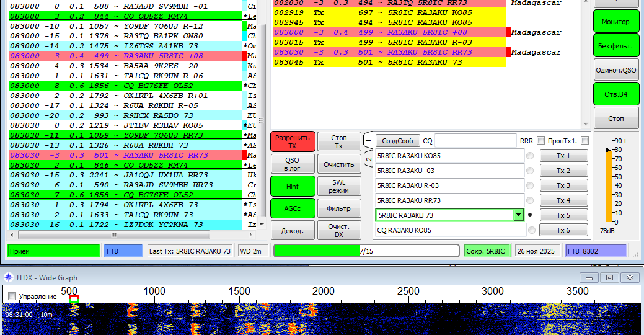Click the Прием receive status indicator

click(54, 251)
